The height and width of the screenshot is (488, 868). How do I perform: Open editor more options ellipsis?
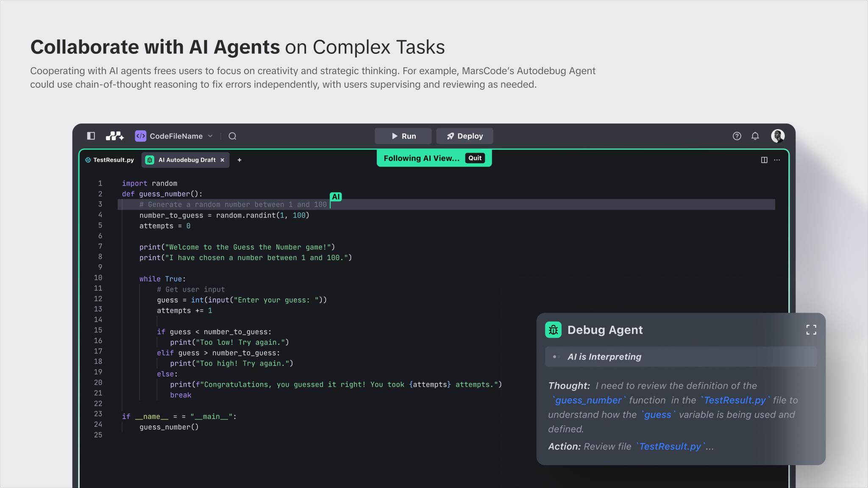click(777, 160)
